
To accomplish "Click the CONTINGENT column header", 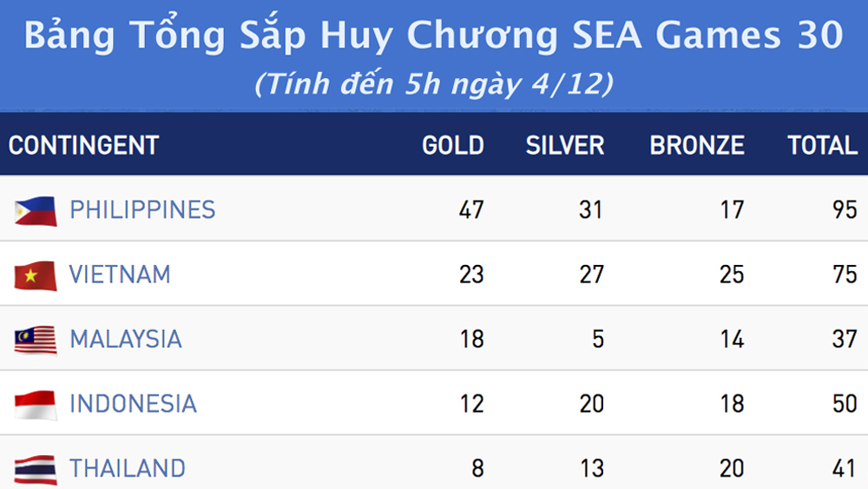I will tap(84, 145).
